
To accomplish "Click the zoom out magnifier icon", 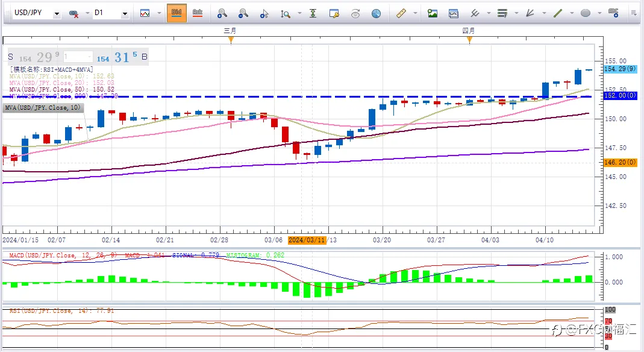I will [x=243, y=13].
